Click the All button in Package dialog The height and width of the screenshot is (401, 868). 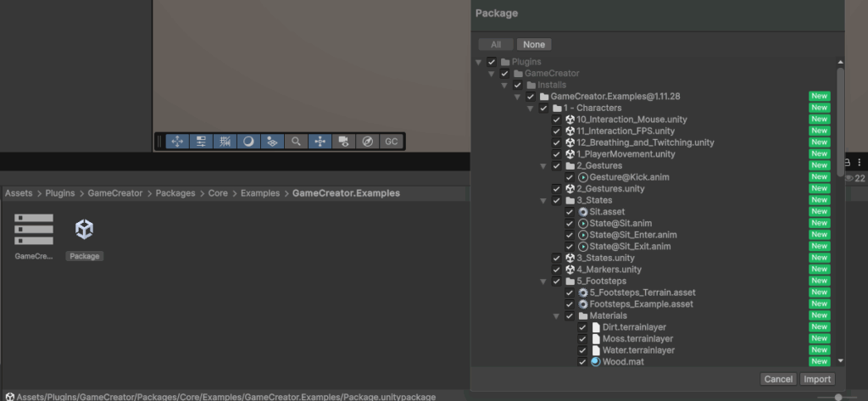[496, 44]
